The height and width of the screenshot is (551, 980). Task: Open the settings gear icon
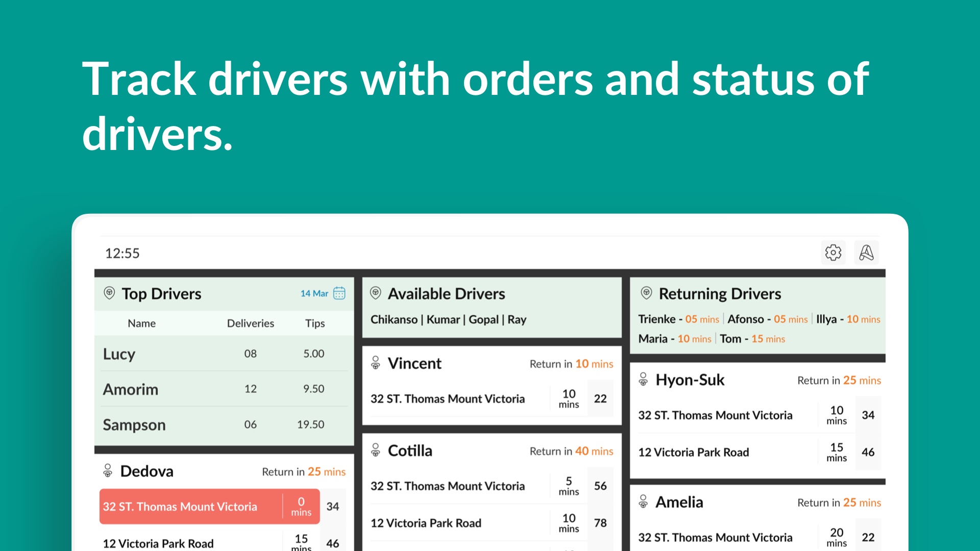point(834,252)
